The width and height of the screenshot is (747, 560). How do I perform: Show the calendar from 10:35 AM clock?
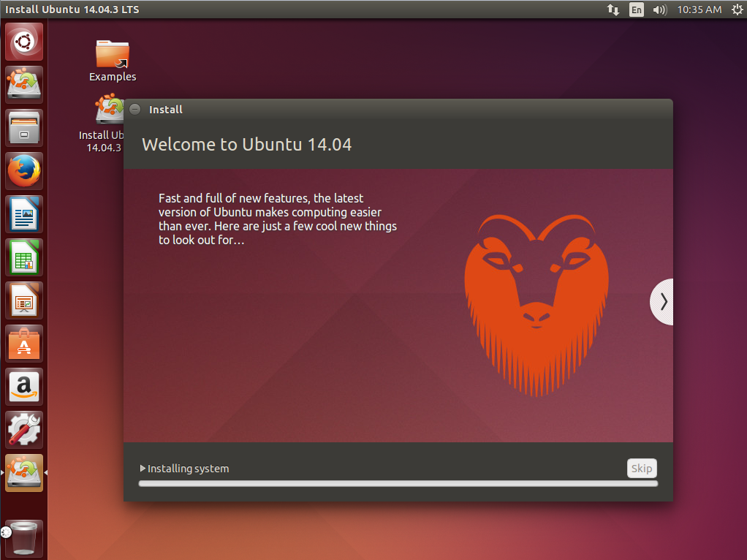pyautogui.click(x=699, y=10)
